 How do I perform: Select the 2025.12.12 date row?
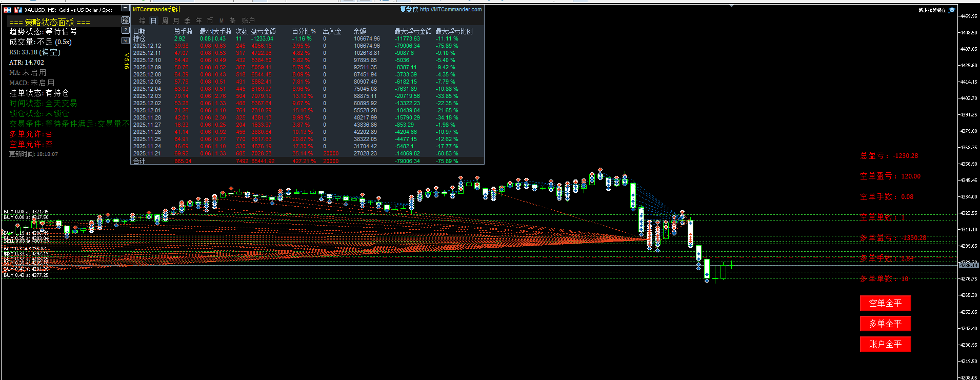[147, 46]
